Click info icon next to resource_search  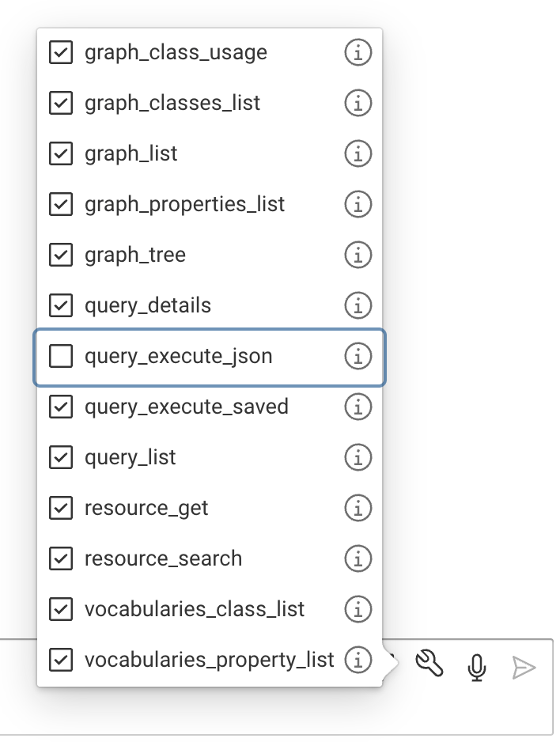click(x=358, y=559)
